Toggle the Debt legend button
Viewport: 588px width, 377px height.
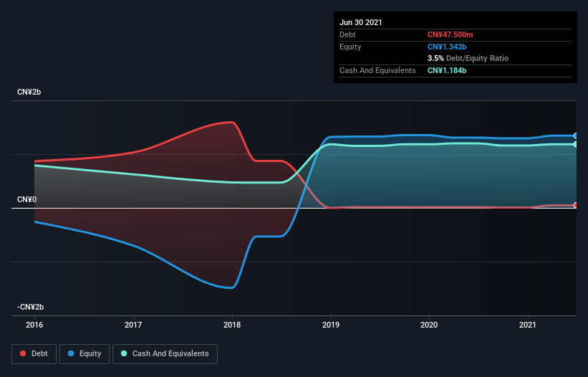(x=34, y=354)
